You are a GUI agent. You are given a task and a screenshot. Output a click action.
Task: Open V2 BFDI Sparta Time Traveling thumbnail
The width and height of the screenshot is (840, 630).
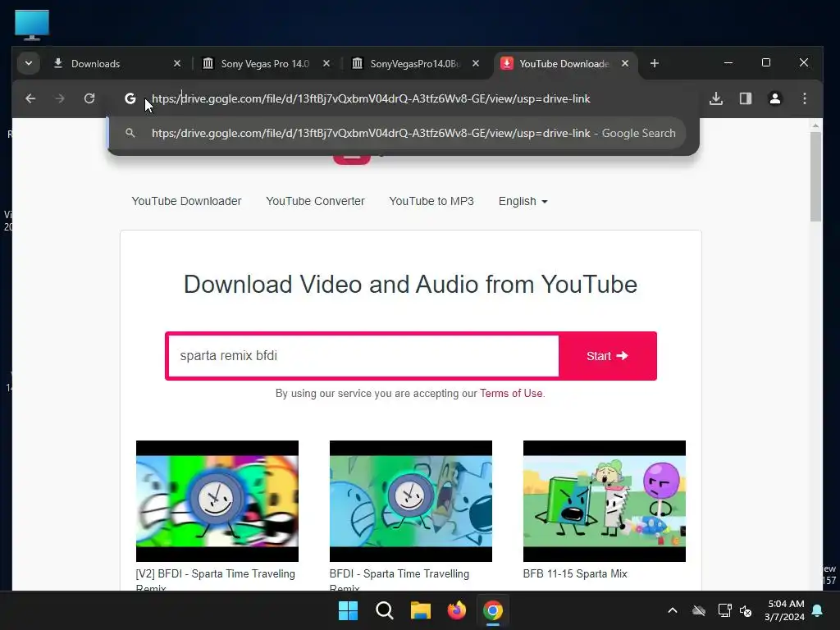pyautogui.click(x=217, y=501)
